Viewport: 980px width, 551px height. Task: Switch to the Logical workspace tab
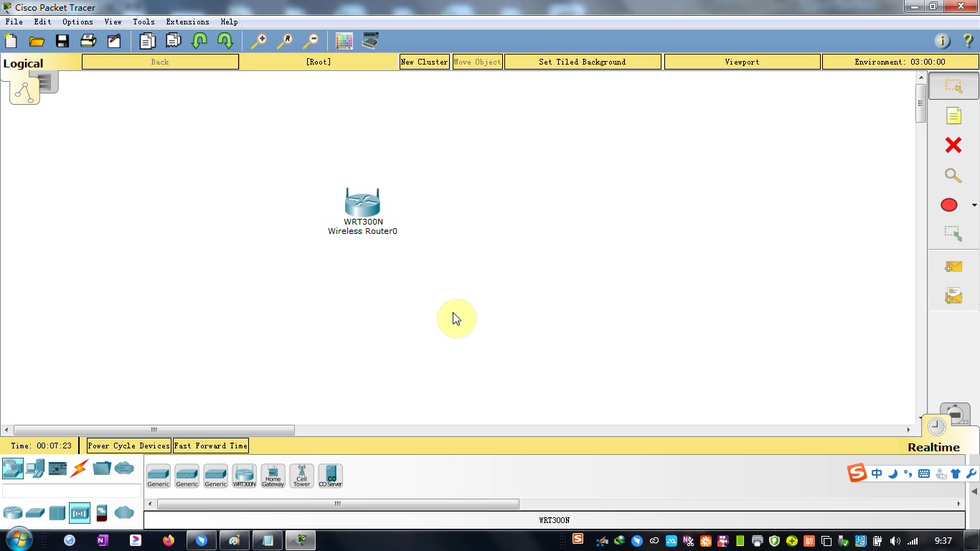23,63
